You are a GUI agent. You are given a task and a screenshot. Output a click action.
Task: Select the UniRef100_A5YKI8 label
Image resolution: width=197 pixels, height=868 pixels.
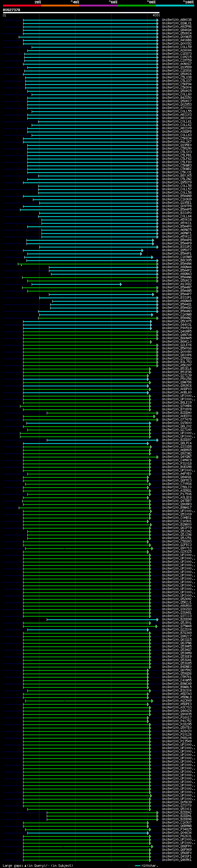click(x=176, y=220)
